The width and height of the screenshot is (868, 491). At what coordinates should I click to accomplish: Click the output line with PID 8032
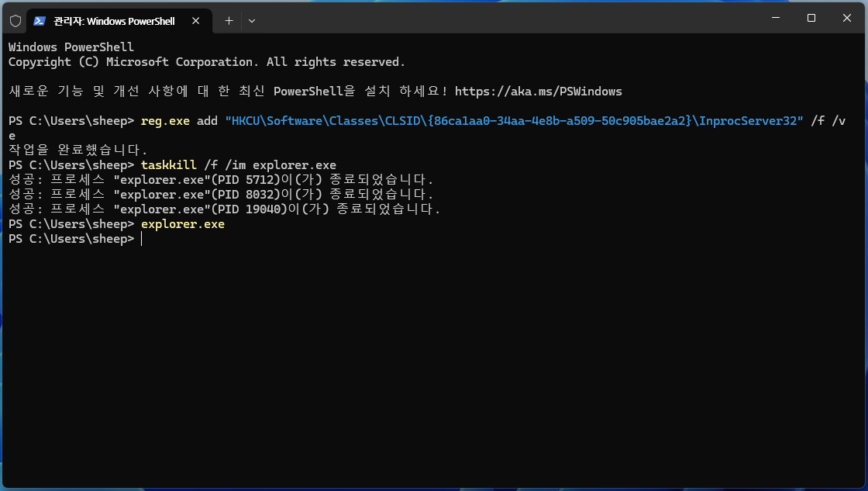coord(221,195)
